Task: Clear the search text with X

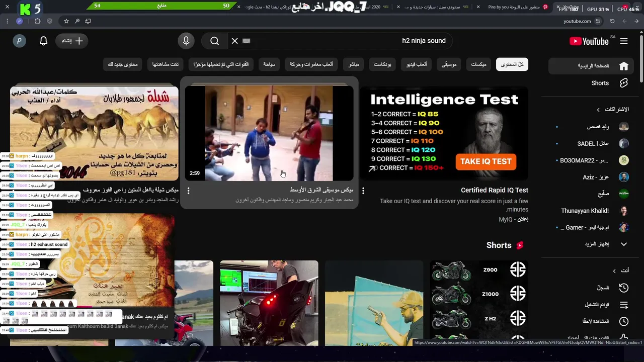Action: (x=235, y=41)
